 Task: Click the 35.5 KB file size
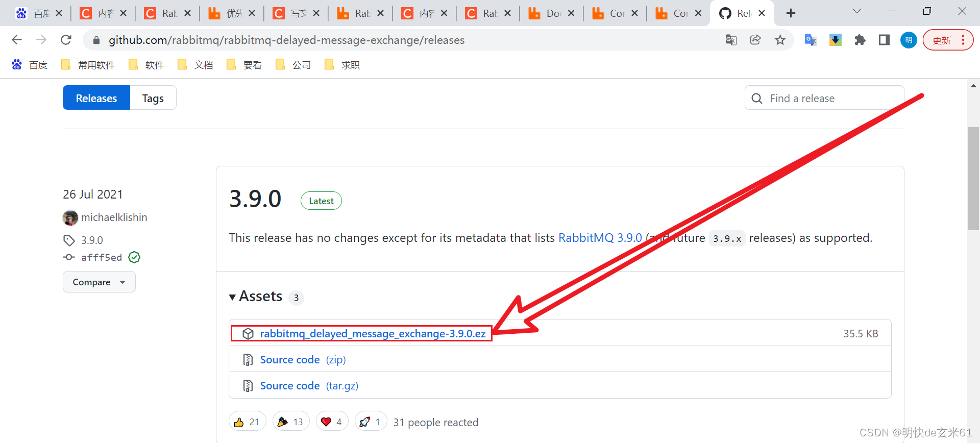tap(861, 334)
